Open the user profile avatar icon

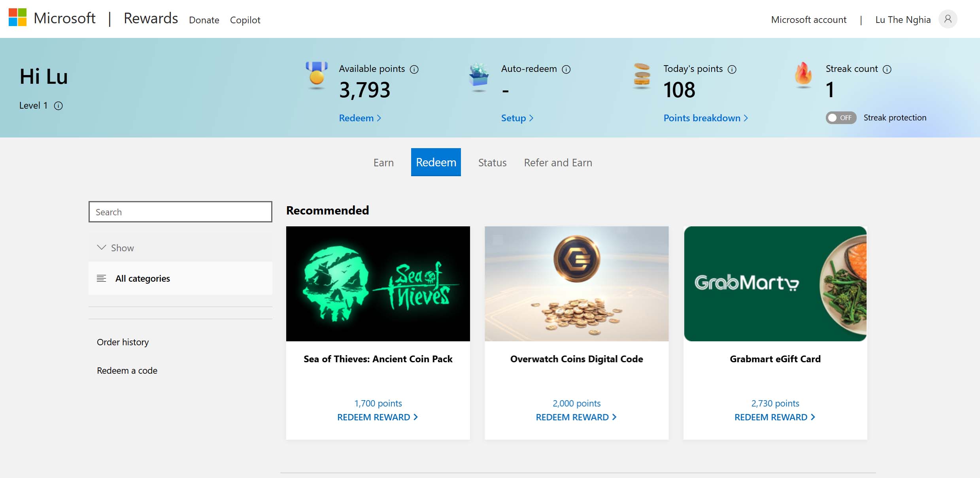point(948,19)
